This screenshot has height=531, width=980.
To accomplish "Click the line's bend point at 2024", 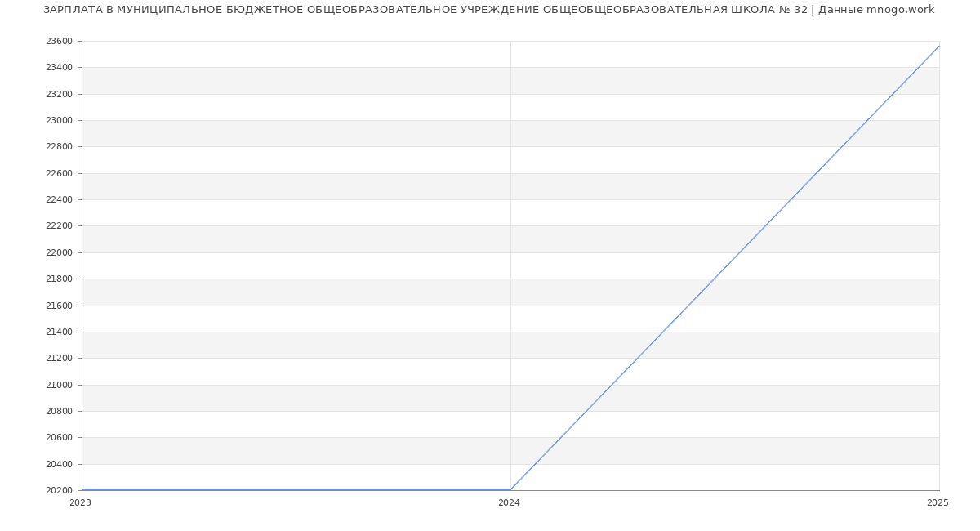I will (x=510, y=489).
